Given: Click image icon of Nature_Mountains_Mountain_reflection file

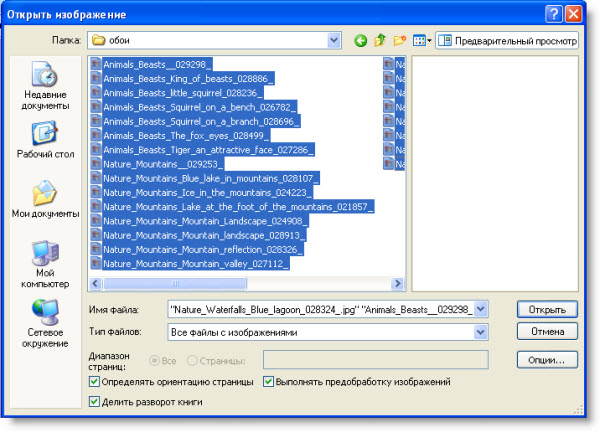Looking at the screenshot, I should point(96,250).
